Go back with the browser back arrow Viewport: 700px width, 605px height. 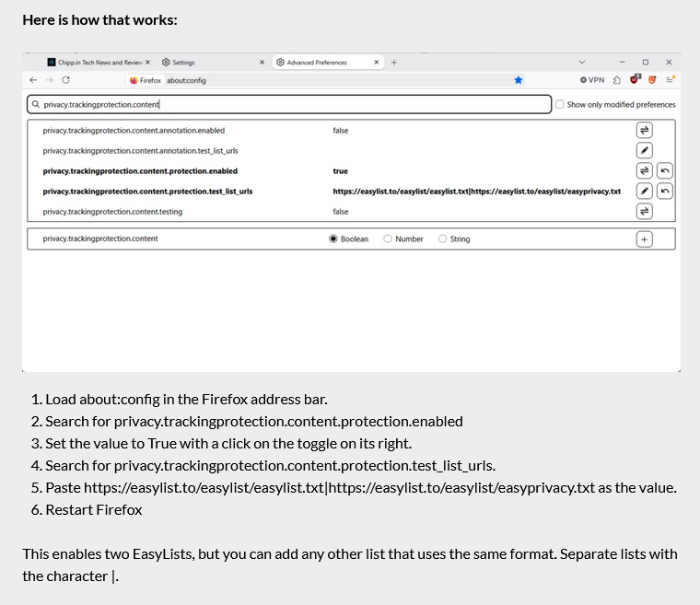(33, 80)
